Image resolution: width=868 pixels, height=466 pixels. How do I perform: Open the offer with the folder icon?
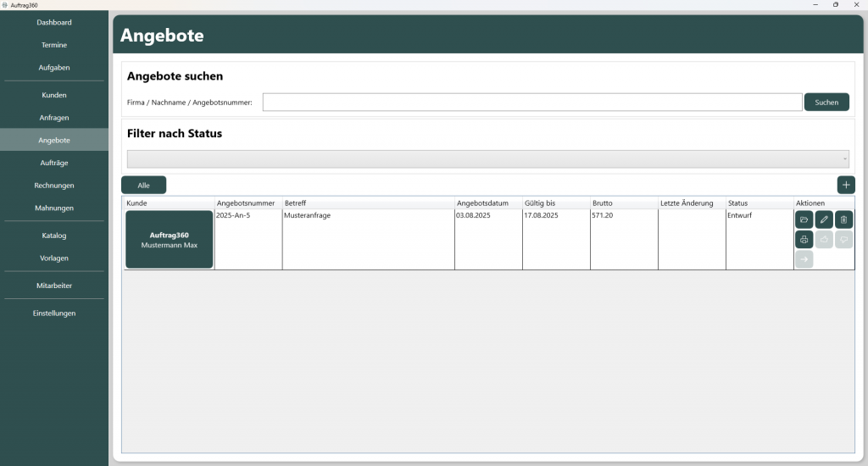coord(804,220)
